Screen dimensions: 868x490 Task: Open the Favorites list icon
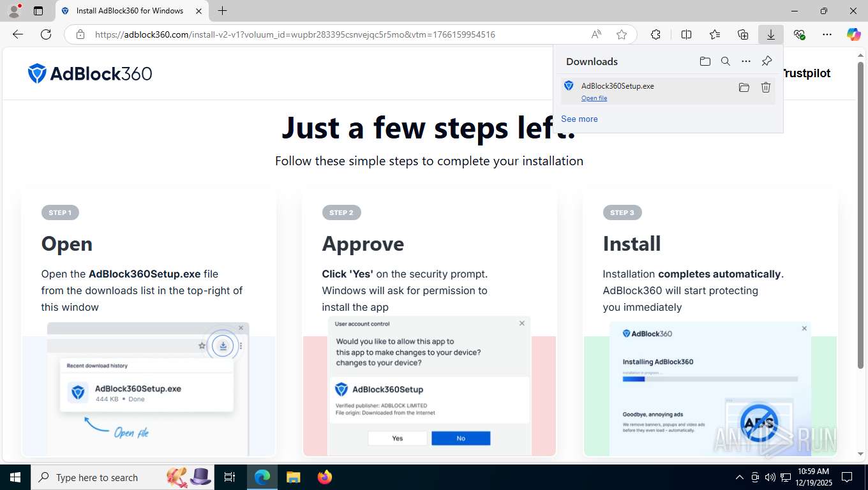click(x=715, y=34)
